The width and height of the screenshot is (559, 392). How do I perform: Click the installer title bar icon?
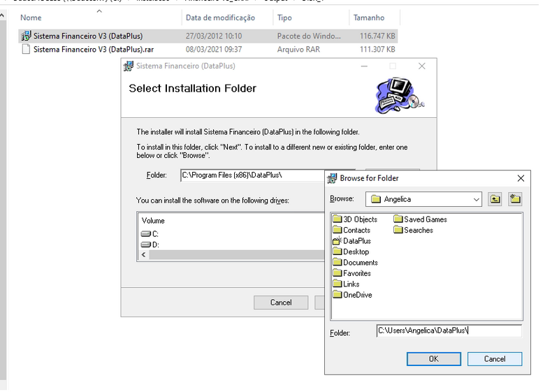tap(128, 66)
